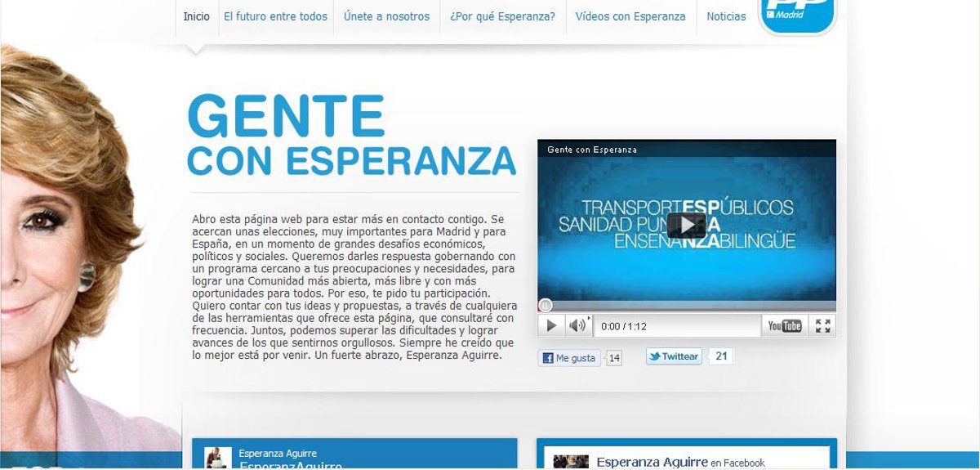The width and height of the screenshot is (980, 470).
Task: Click the Twittear tweet button
Action: point(674,356)
